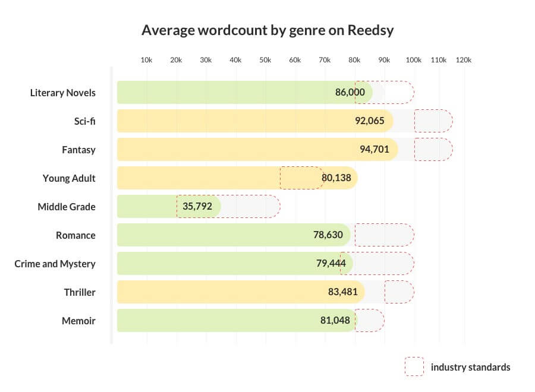Viewport: 535px width, 392px height.
Task: Click the Thriller bar value 83,481
Action: [x=342, y=292]
